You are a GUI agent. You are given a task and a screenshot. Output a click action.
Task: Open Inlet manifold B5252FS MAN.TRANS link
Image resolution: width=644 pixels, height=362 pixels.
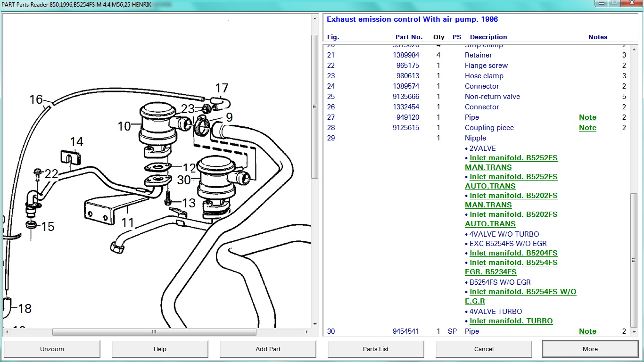coord(511,163)
